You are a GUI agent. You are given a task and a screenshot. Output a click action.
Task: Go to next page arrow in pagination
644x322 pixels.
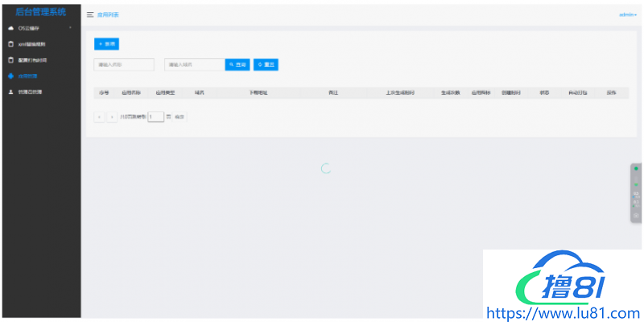(x=112, y=117)
